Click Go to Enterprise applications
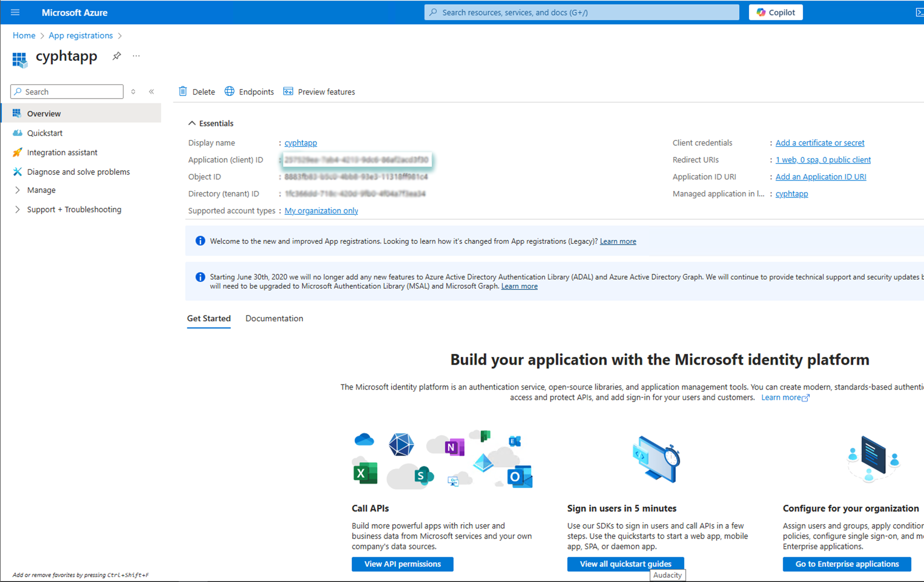 [x=847, y=564]
